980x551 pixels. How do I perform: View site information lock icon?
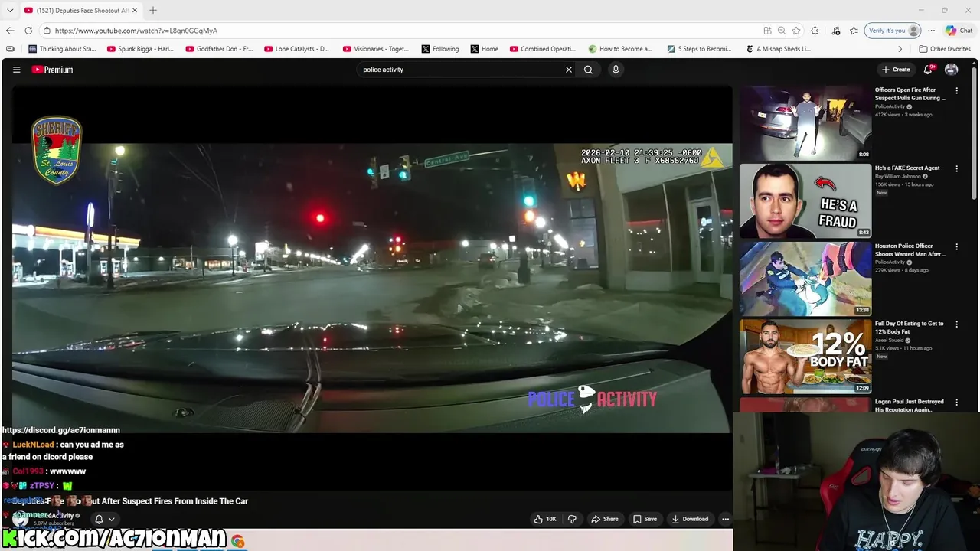pos(47,31)
